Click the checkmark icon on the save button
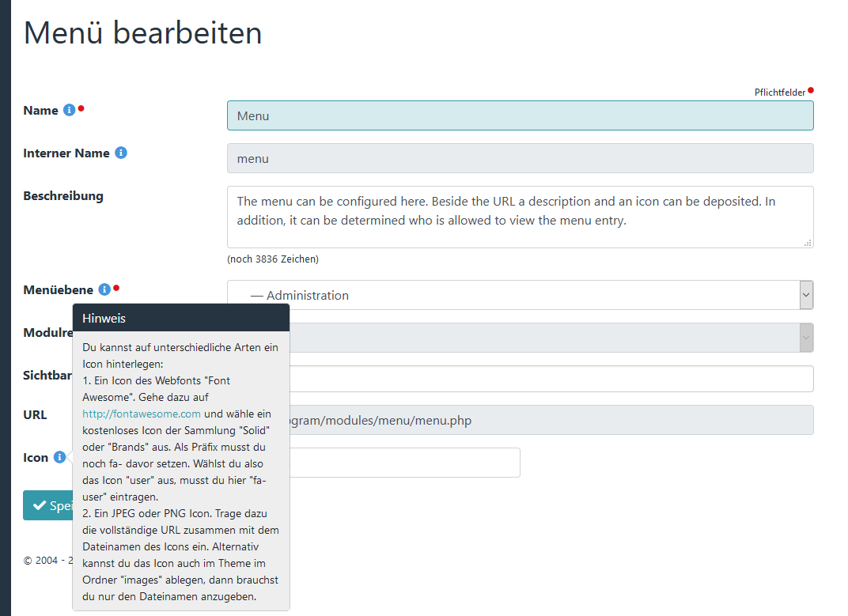The image size is (848, 616). tap(40, 505)
